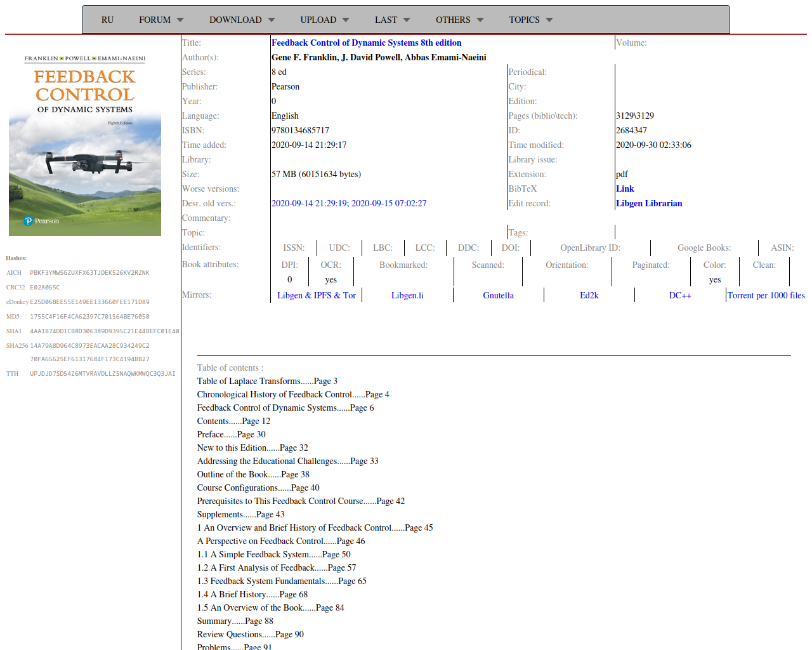The image size is (812, 650).
Task: Select the Gnutella mirror link
Action: [498, 295]
